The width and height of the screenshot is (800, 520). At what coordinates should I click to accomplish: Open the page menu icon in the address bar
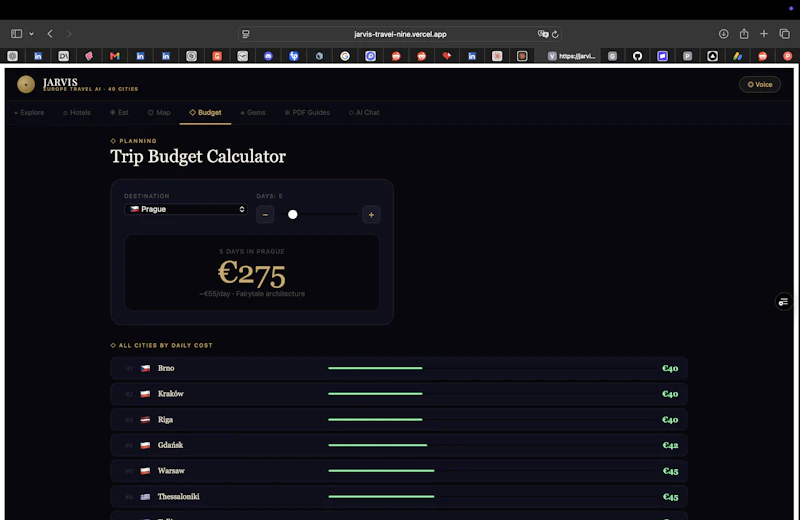pyautogui.click(x=246, y=34)
